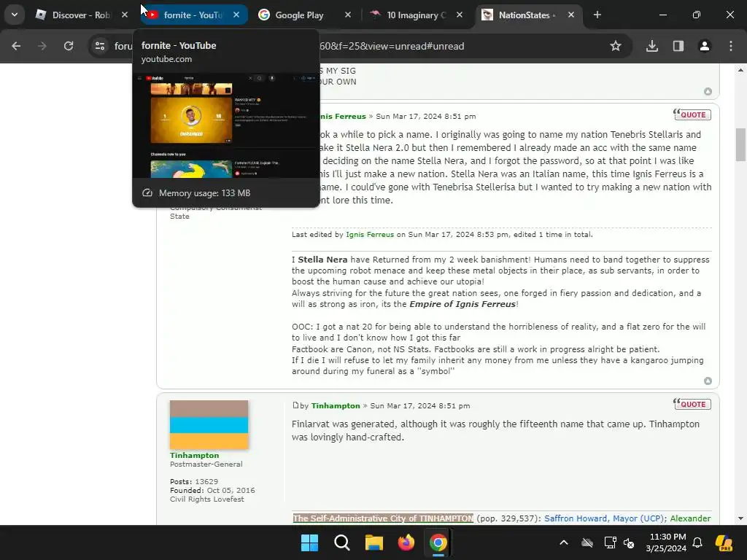Jump to top from Ignis Ferreus post
This screenshot has width=747, height=560.
708,381
